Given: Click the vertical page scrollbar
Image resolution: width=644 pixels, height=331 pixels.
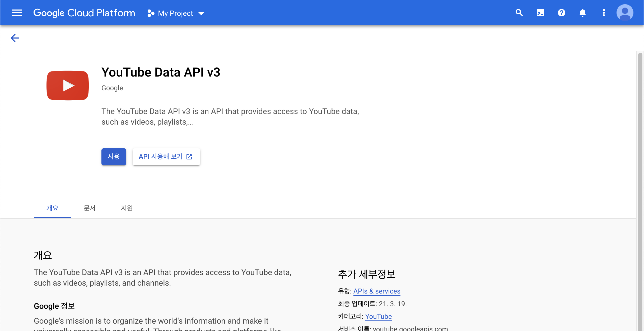Looking at the screenshot, I should tap(640, 185).
